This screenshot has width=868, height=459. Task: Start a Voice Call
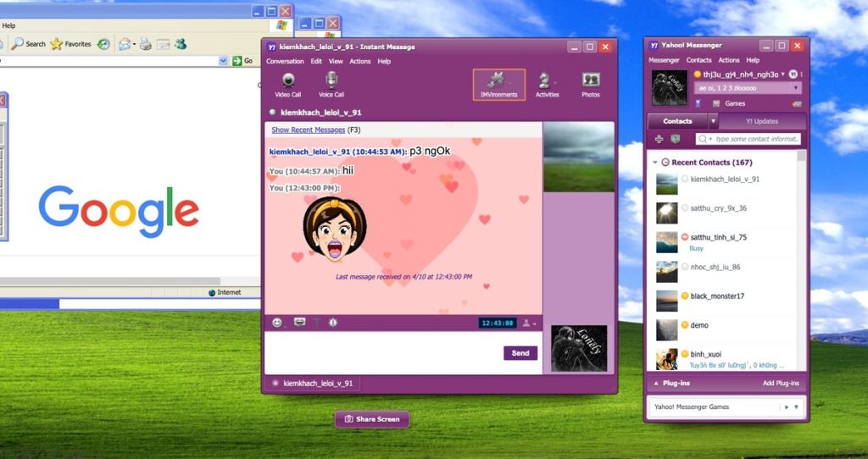(331, 84)
